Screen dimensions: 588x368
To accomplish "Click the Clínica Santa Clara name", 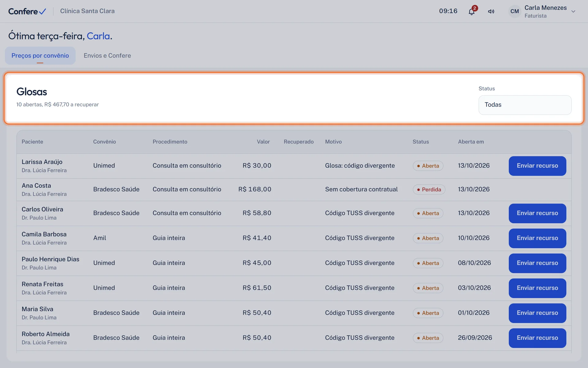I will [x=87, y=11].
